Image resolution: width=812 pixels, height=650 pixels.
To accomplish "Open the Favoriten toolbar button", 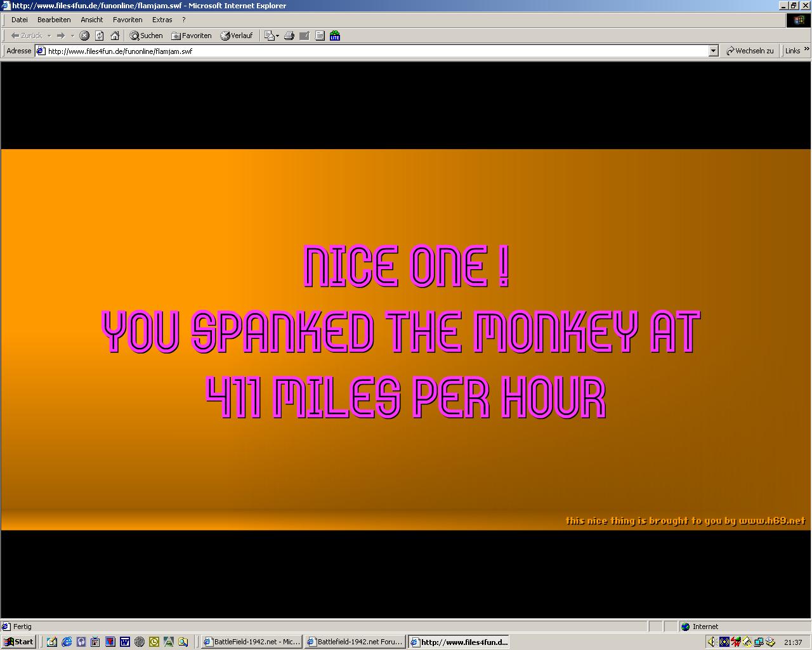I will pos(192,36).
